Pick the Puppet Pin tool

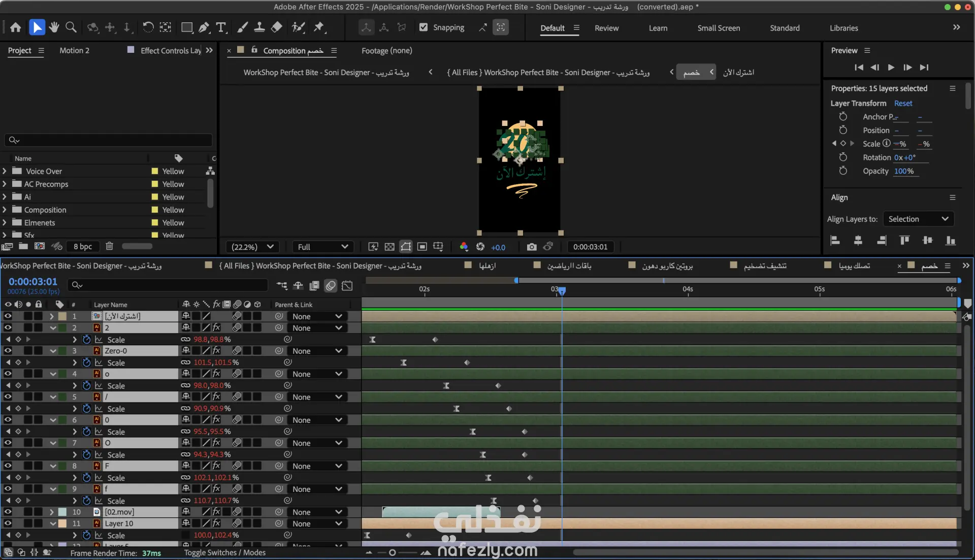point(319,27)
